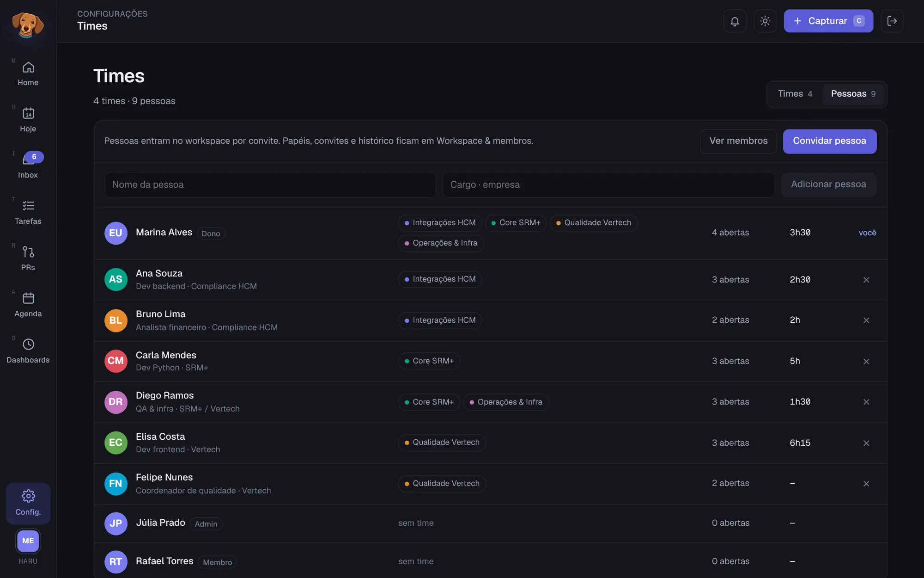The height and width of the screenshot is (578, 924).
Task: Remove Ana Souza with the X
Action: point(866,280)
